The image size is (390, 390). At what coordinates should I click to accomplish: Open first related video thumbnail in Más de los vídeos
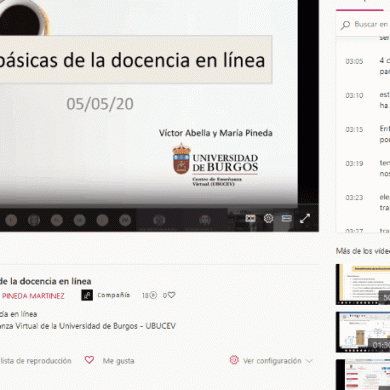[363, 284]
